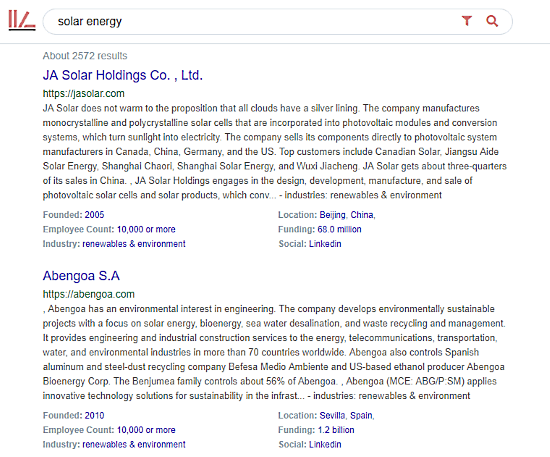Click JA Solar description paragraph
The image size is (550, 457).
[275, 152]
